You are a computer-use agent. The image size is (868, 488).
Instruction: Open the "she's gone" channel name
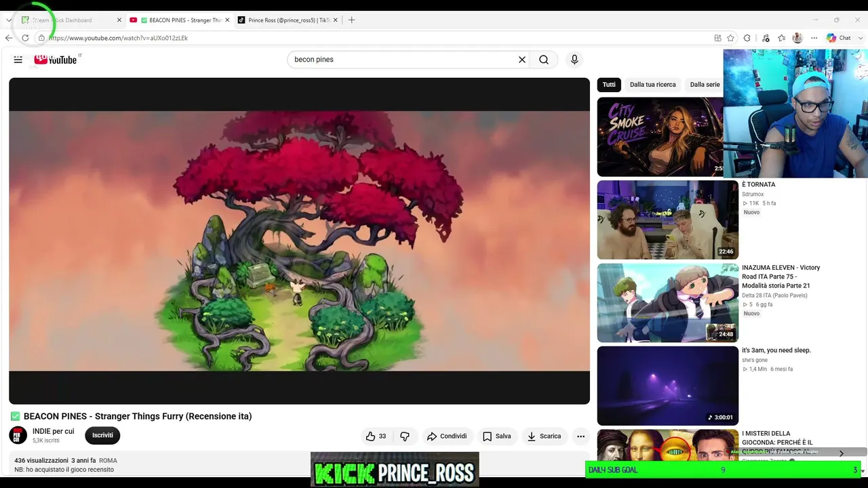click(755, 360)
